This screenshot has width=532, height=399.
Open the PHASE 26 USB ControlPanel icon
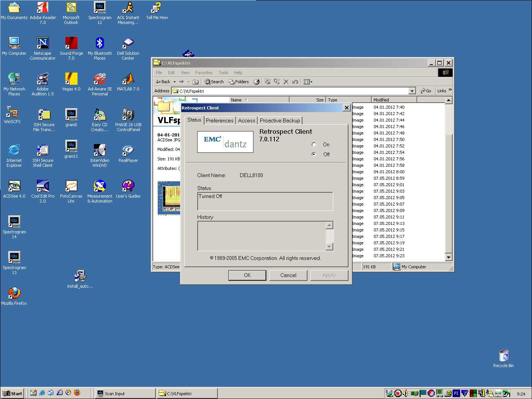coord(128,120)
